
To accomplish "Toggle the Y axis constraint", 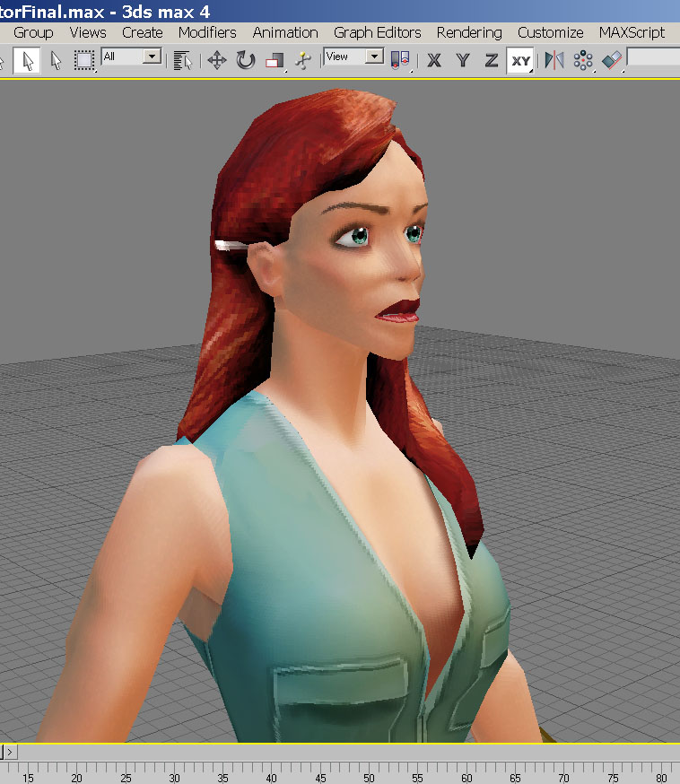I will (x=463, y=61).
